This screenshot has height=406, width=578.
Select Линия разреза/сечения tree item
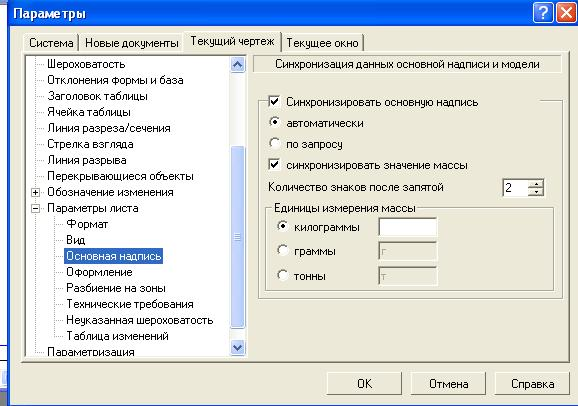[109, 128]
